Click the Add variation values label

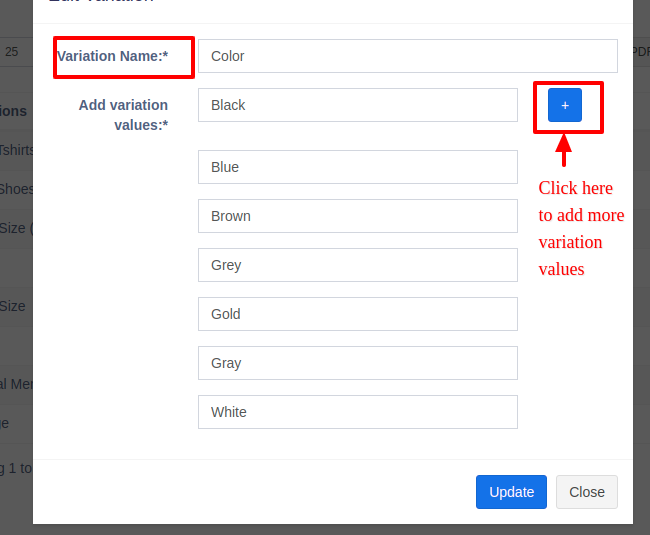[x=123, y=115]
